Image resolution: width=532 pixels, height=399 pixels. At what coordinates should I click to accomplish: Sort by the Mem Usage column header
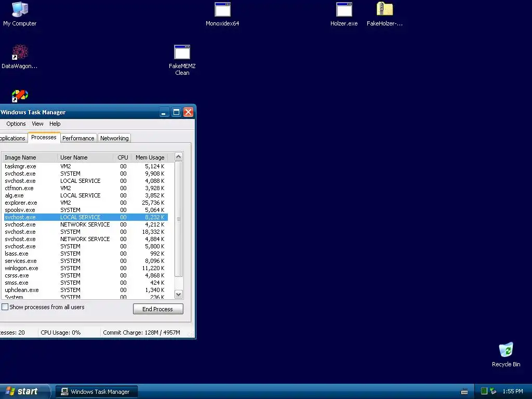(150, 157)
